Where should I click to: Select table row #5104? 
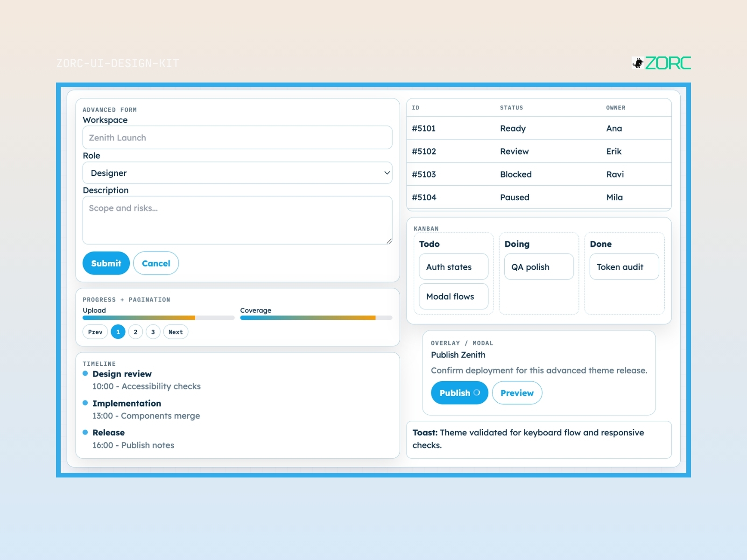pyautogui.click(x=539, y=197)
